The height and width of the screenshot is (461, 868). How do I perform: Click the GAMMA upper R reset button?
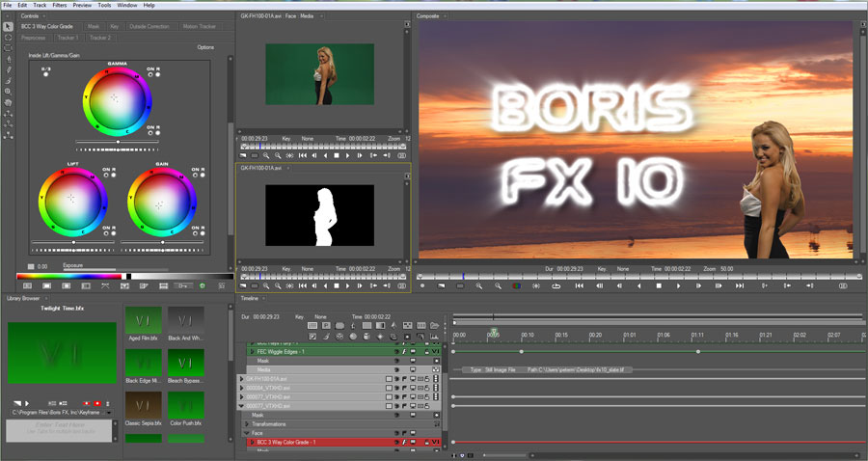158,74
